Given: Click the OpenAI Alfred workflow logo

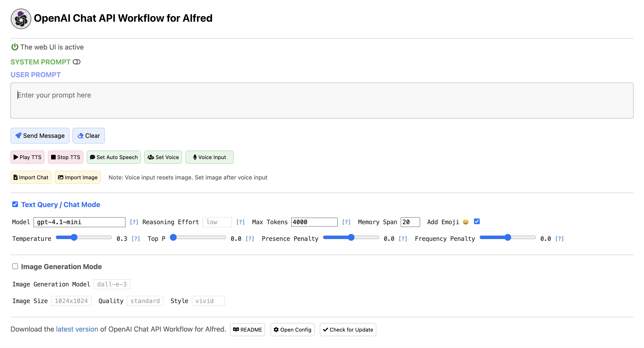Looking at the screenshot, I should [21, 19].
